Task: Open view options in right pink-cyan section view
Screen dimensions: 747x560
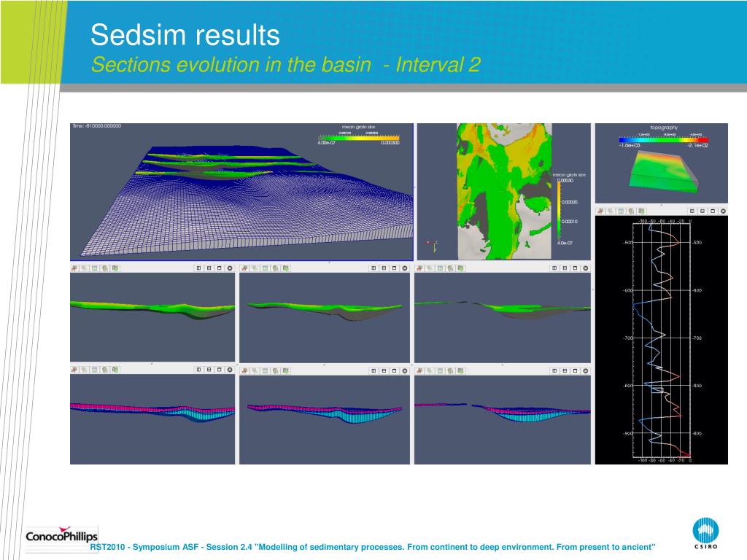Action: click(440, 370)
